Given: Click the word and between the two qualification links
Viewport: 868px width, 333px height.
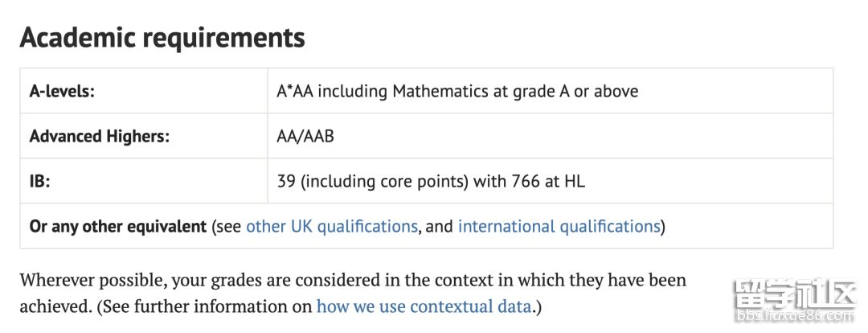Looking at the screenshot, I should pyautogui.click(x=439, y=226).
